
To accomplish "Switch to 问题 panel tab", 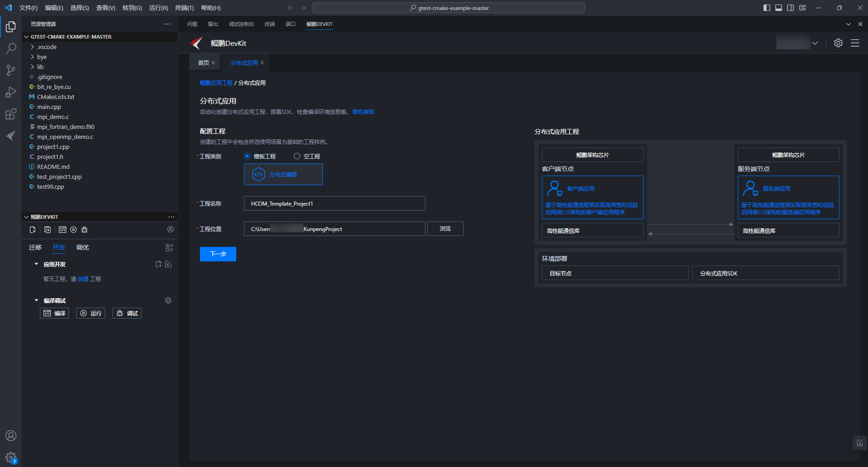I will tap(192, 24).
